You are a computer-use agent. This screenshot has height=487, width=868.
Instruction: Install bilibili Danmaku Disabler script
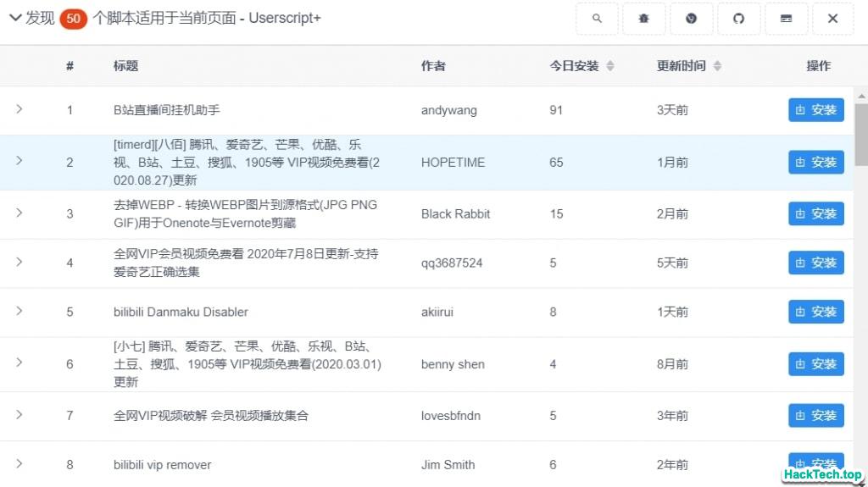pos(815,312)
